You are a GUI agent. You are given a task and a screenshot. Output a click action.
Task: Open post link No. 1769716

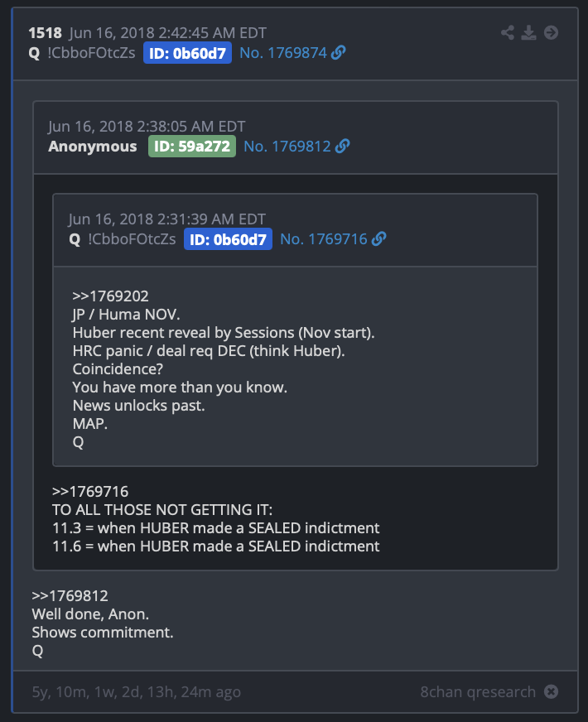[324, 239]
